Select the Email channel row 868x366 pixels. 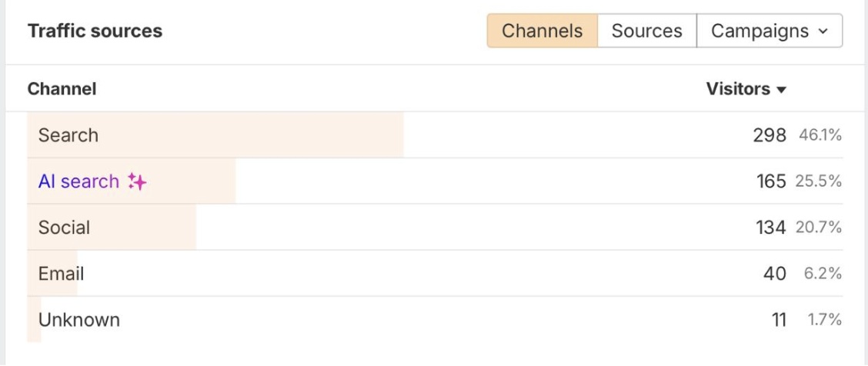click(61, 274)
